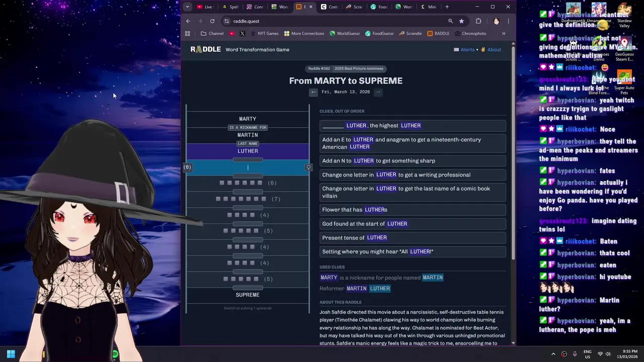Click the RADDLE logo
This screenshot has height=362, width=644.
205,49
